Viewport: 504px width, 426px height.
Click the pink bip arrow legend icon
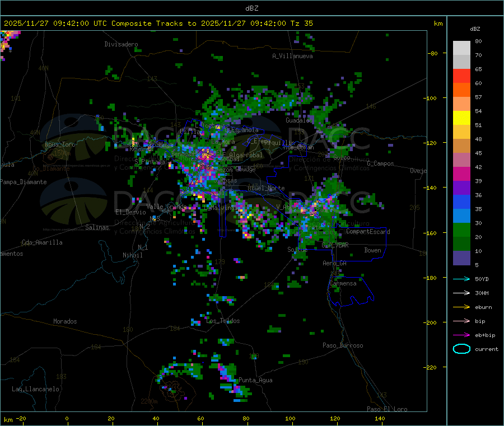point(461,321)
